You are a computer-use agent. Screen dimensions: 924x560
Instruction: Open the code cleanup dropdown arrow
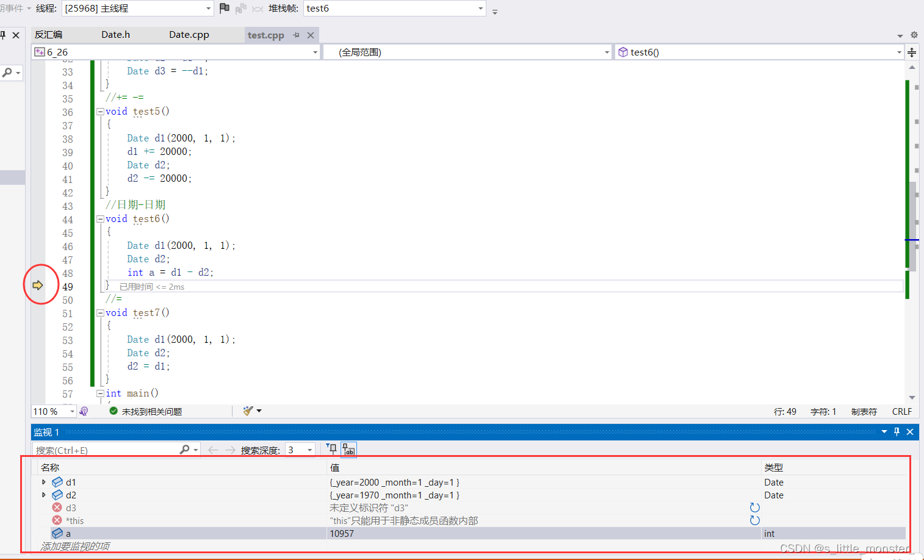point(259,411)
